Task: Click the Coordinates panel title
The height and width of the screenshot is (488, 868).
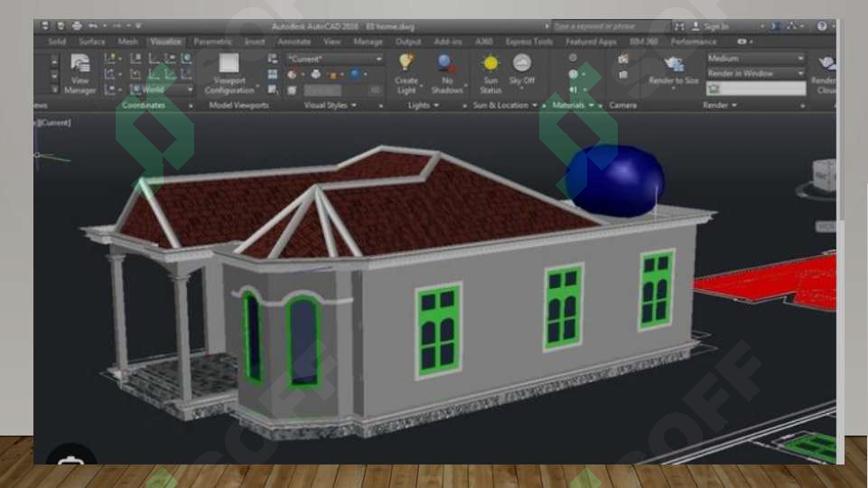Action: [144, 105]
